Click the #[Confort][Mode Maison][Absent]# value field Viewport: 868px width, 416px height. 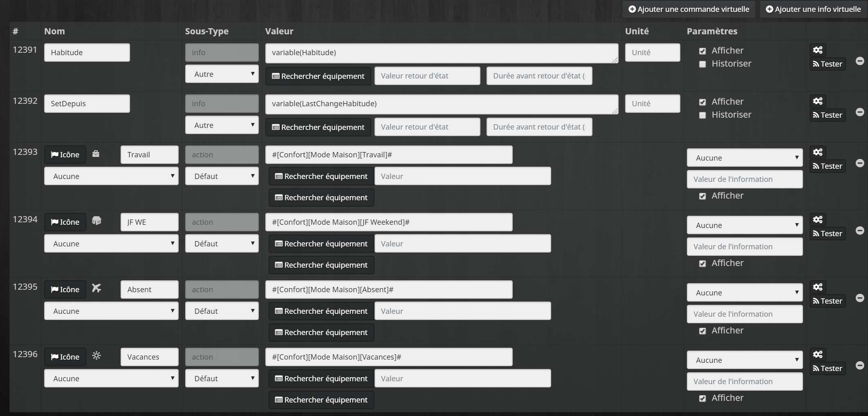[x=389, y=289]
